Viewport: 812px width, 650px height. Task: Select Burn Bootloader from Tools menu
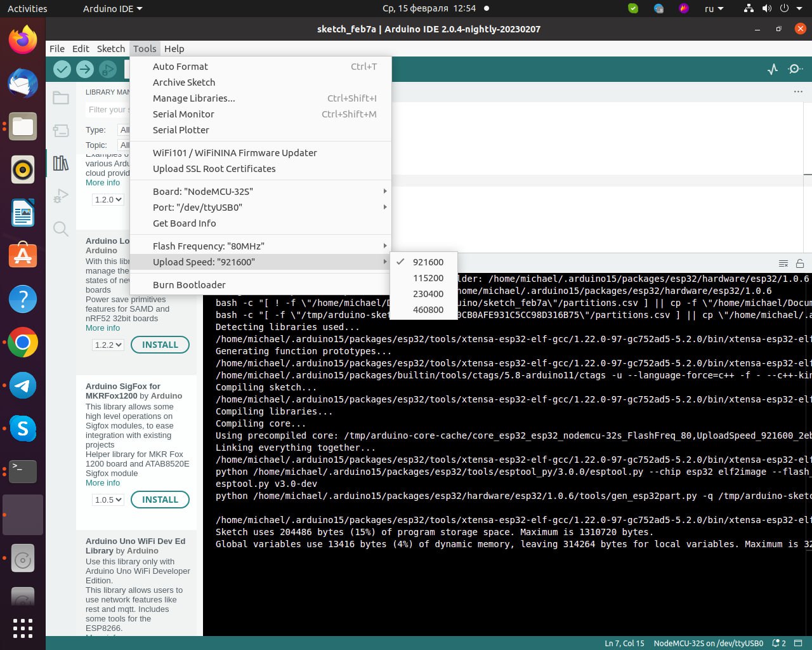point(189,285)
